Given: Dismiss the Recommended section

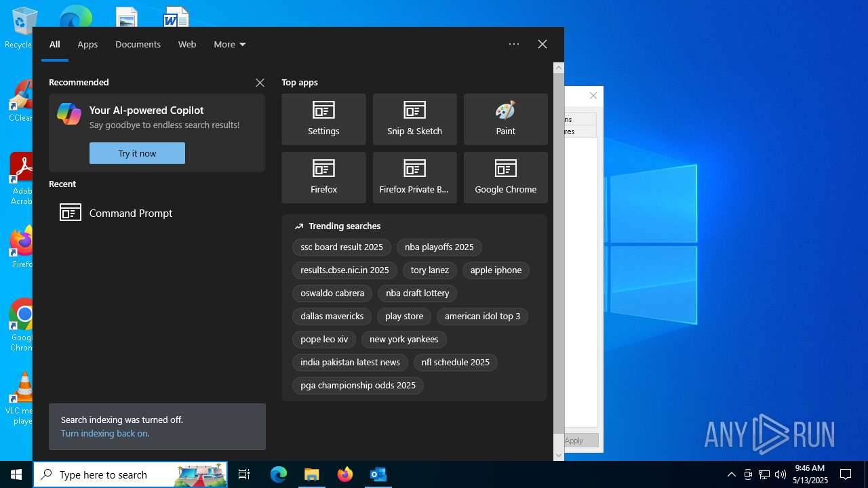Looking at the screenshot, I should pyautogui.click(x=260, y=82).
